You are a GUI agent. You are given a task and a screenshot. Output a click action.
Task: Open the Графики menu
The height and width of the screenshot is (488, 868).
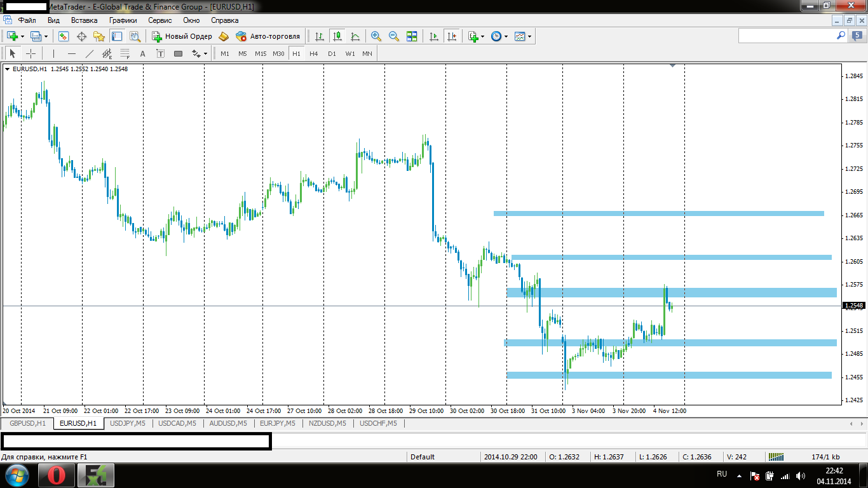pyautogui.click(x=123, y=20)
